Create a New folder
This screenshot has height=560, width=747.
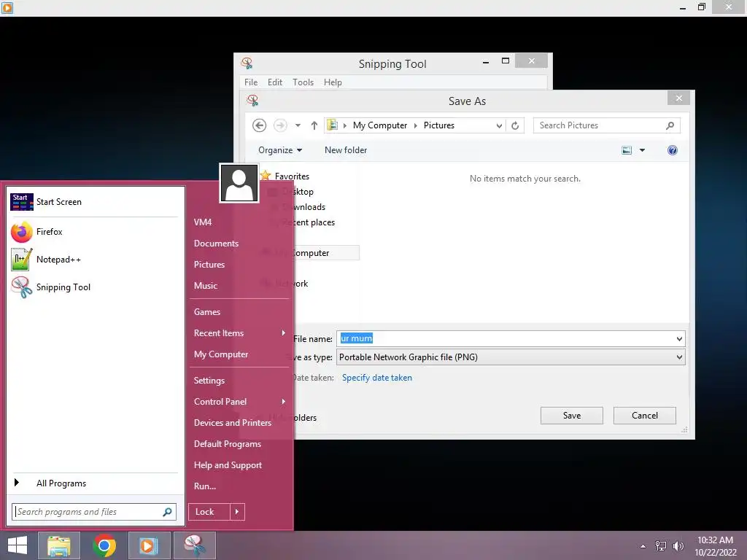point(346,150)
